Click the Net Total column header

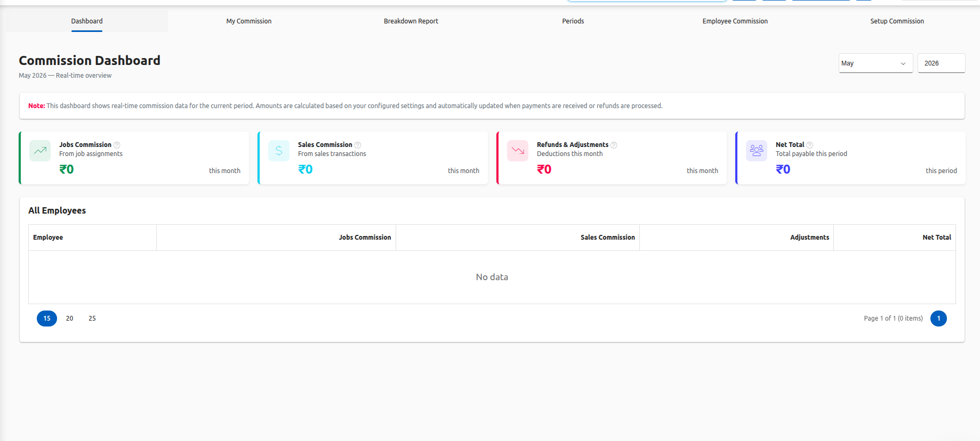[895, 238]
